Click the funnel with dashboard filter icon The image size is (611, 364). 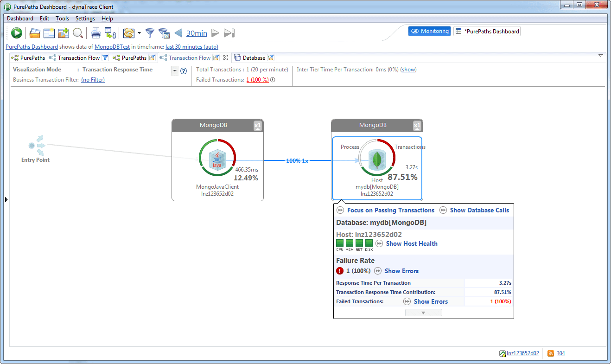tap(164, 33)
